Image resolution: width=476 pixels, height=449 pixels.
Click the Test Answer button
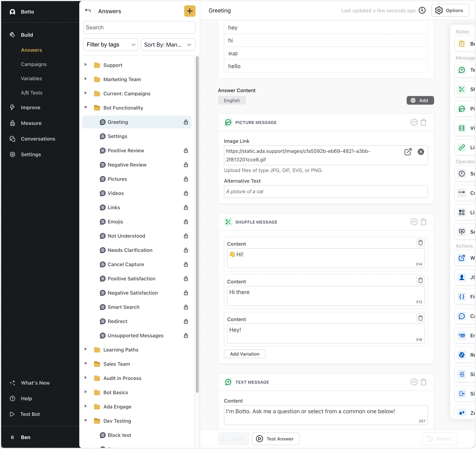click(x=276, y=439)
